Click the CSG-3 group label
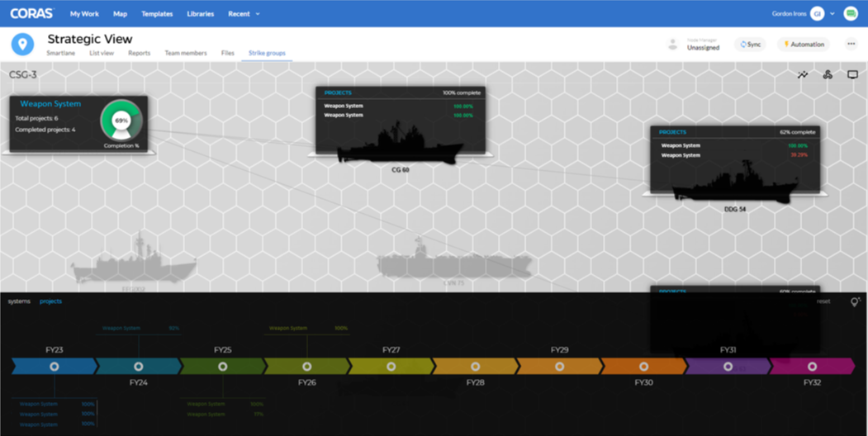Screen dimensions: 868x436 point(22,74)
